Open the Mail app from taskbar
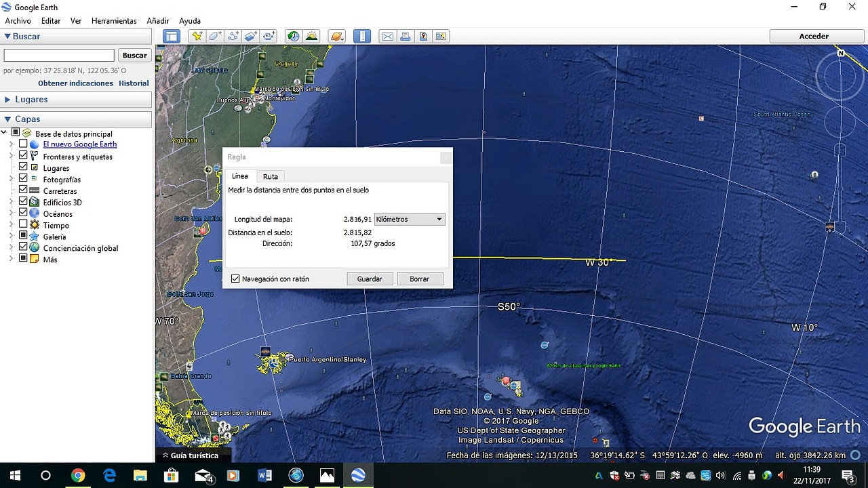The image size is (868, 488). click(x=203, y=475)
